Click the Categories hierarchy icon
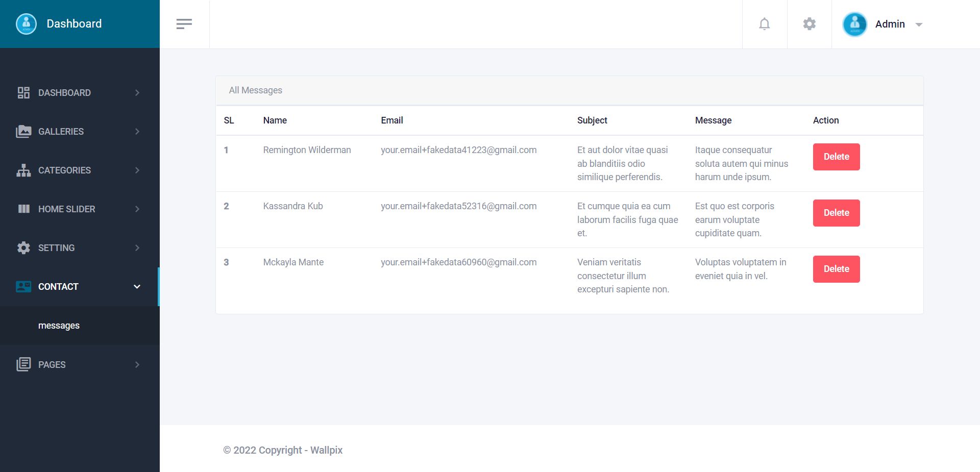980x472 pixels. (x=23, y=170)
